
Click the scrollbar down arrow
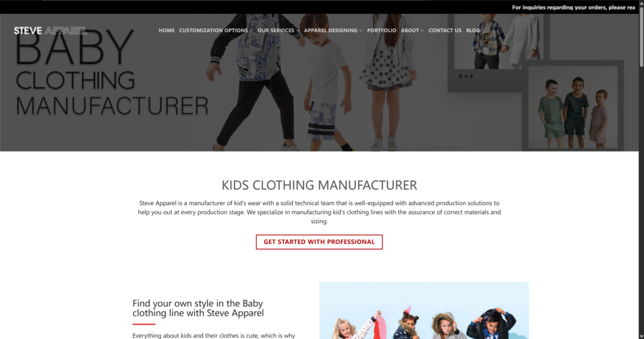coord(641,336)
